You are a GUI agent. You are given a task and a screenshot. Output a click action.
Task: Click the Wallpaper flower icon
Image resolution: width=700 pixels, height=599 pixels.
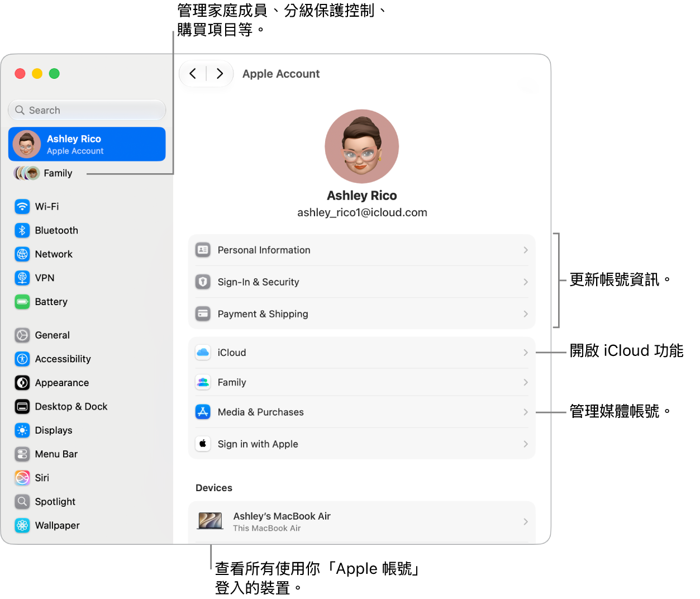(x=22, y=525)
